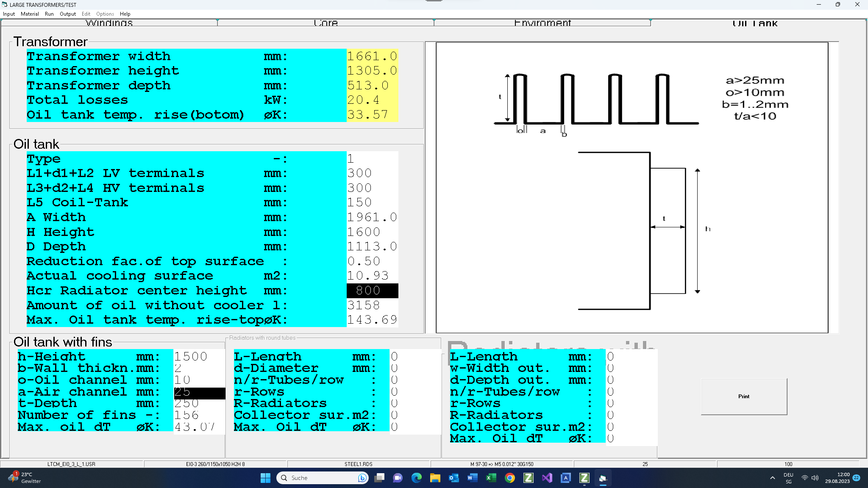The height and width of the screenshot is (488, 868).
Task: Edit w-Width out. radiator field
Action: tap(632, 369)
